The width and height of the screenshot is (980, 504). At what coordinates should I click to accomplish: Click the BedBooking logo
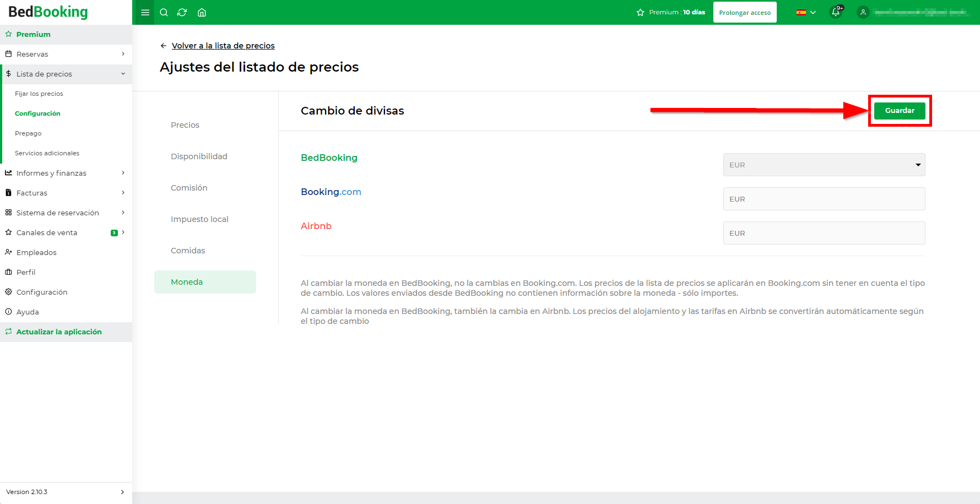pos(48,12)
